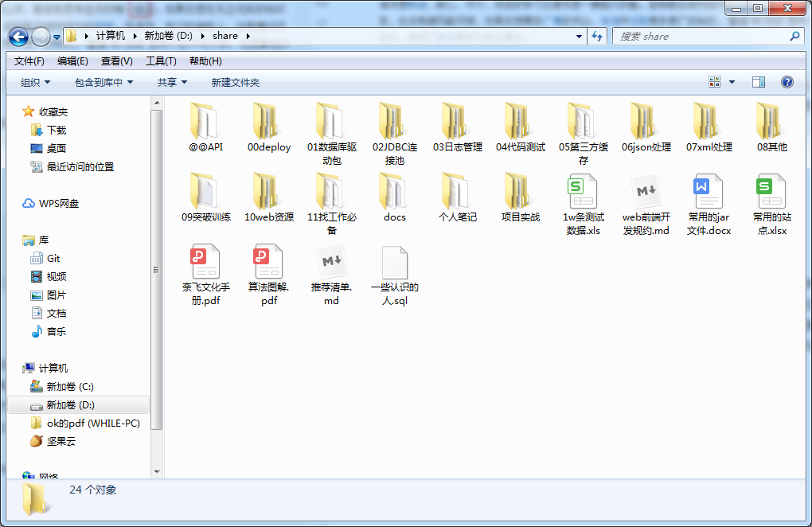Open the 1w条测试数据.xls spreadsheet
Screen dimensions: 812x527
click(x=582, y=197)
